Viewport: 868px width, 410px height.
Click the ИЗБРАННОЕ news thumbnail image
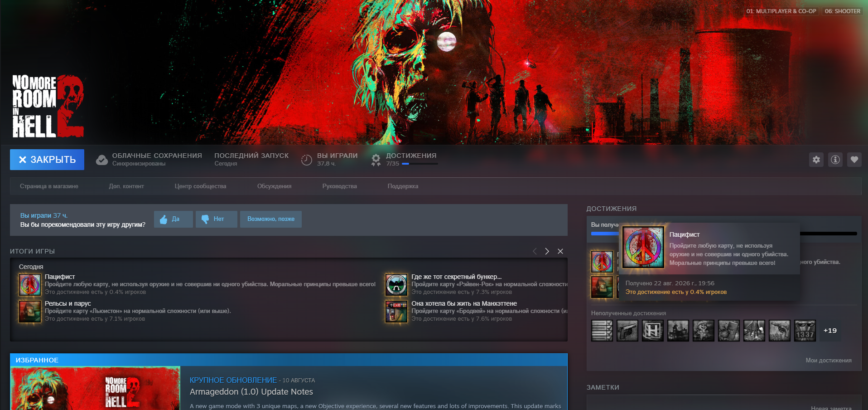pyautogui.click(x=95, y=388)
